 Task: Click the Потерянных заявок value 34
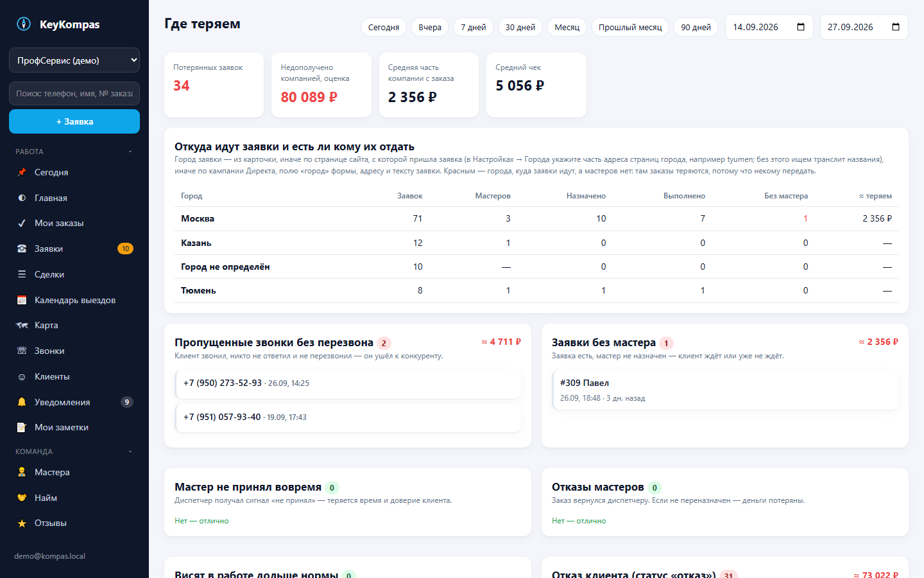[x=182, y=86]
